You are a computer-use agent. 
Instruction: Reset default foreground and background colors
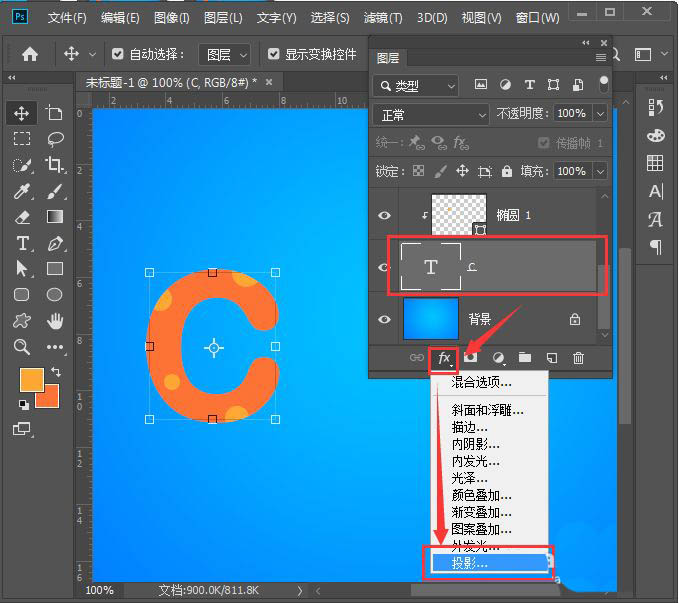(x=24, y=405)
